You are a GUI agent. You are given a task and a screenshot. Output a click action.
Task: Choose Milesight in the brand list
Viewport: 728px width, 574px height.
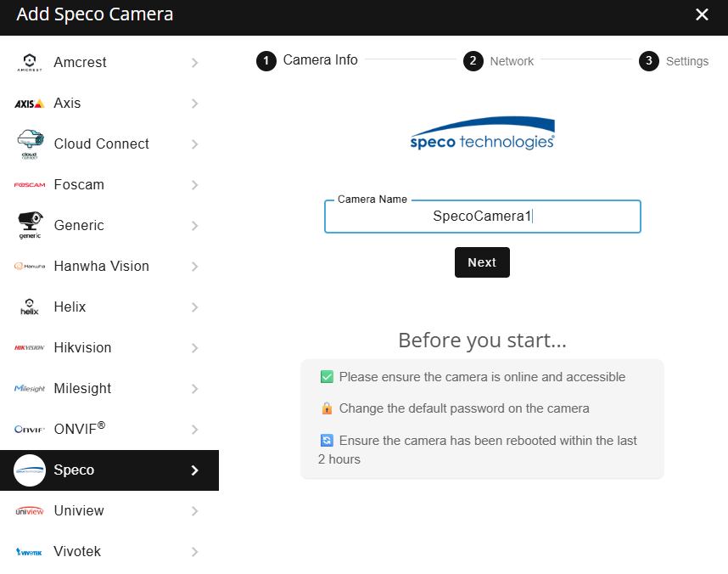pyautogui.click(x=109, y=389)
